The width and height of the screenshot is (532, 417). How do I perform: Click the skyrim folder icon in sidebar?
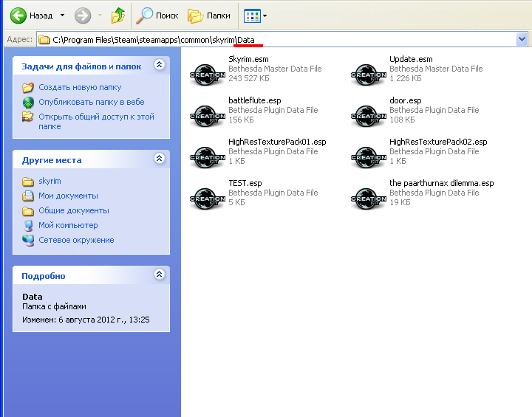pos(28,182)
